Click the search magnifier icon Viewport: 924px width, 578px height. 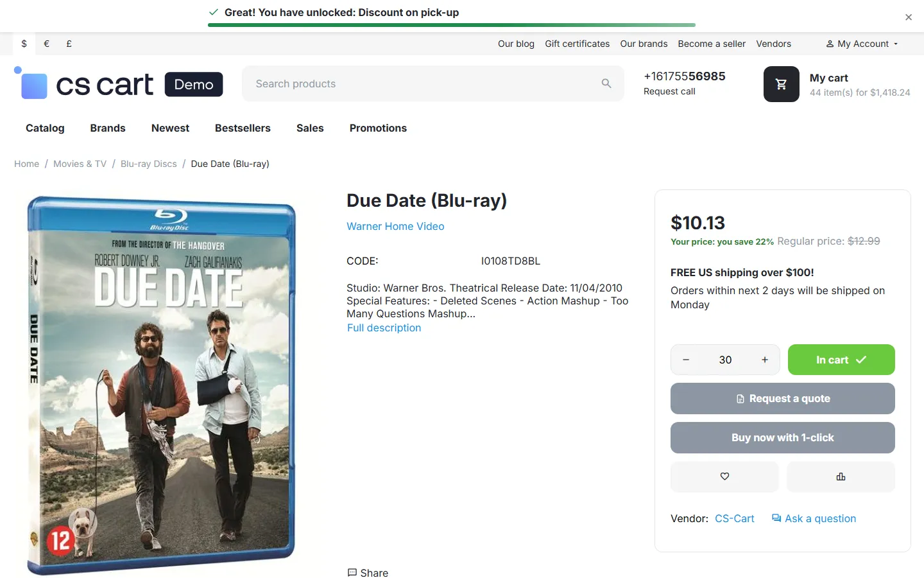pos(606,83)
